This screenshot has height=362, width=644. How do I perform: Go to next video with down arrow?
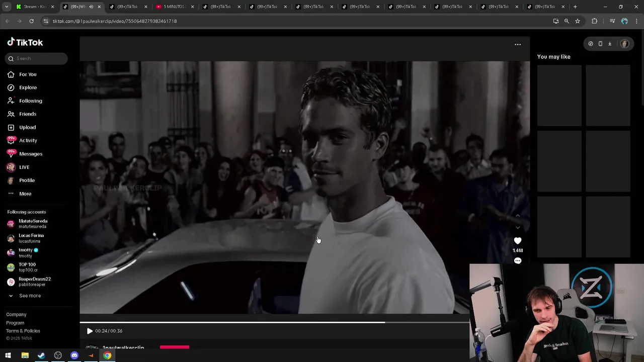(x=518, y=228)
